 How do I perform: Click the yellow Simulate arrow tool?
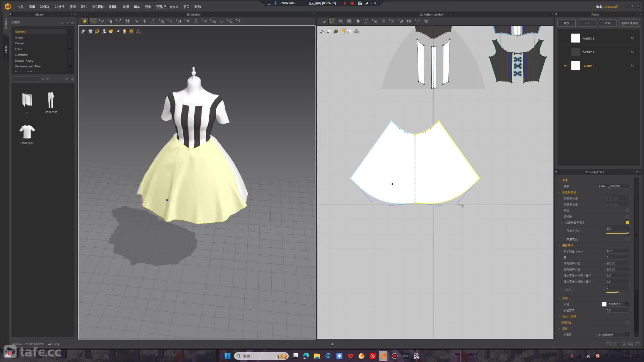pyautogui.click(x=85, y=21)
